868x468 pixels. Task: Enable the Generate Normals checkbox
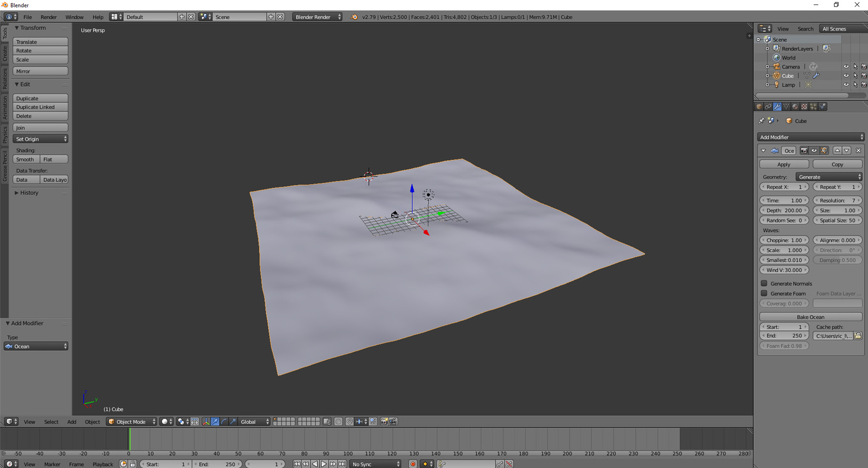(x=764, y=283)
